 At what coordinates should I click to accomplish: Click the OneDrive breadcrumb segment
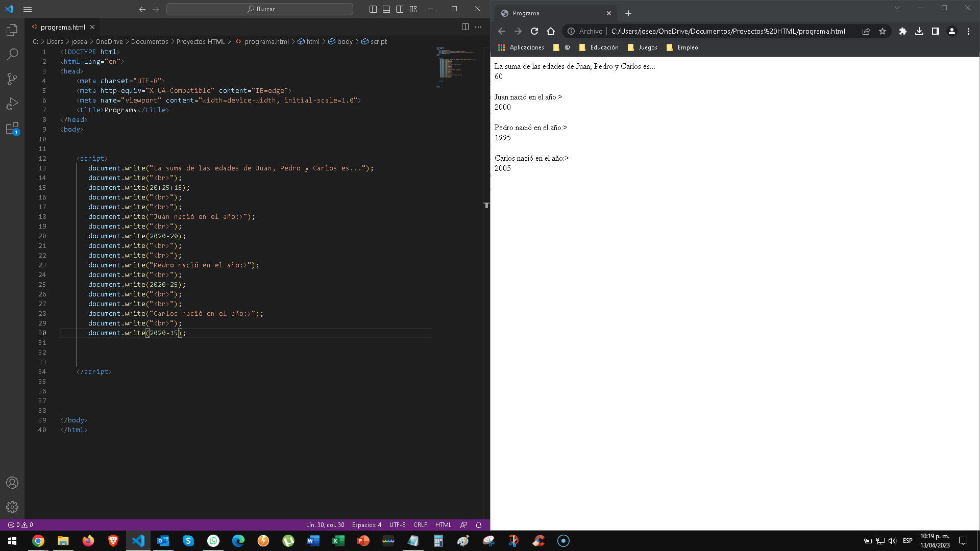pos(109,42)
